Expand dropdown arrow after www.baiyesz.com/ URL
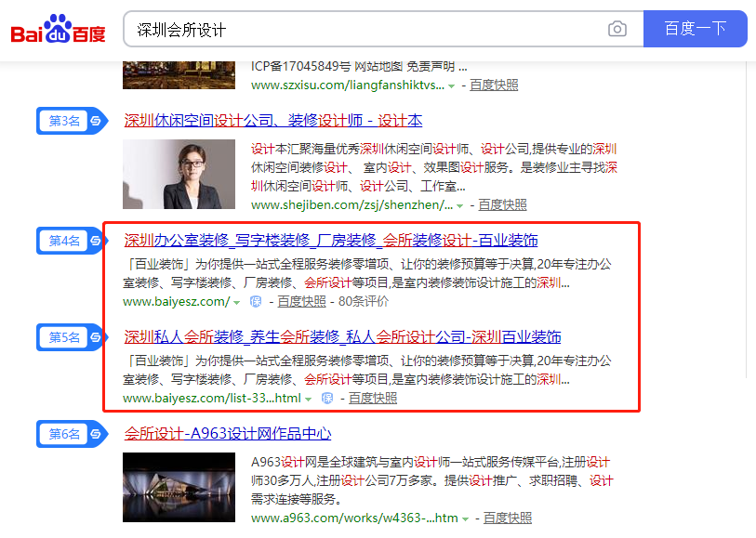This screenshot has width=756, height=538. (237, 303)
